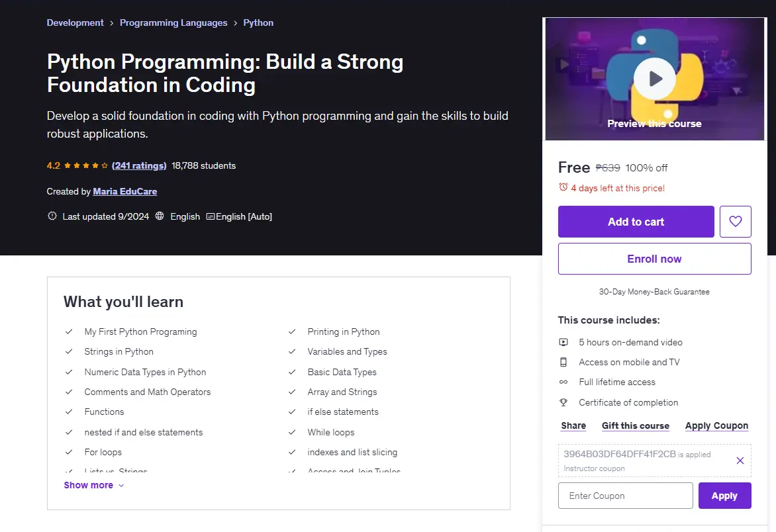Click checkmark beside Printing in Python

[x=292, y=332]
